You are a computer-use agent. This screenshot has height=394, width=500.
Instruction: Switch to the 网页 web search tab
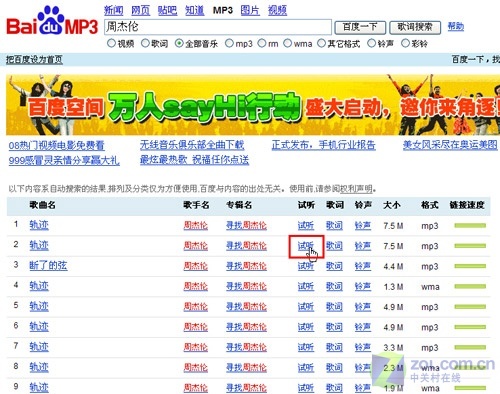[140, 10]
